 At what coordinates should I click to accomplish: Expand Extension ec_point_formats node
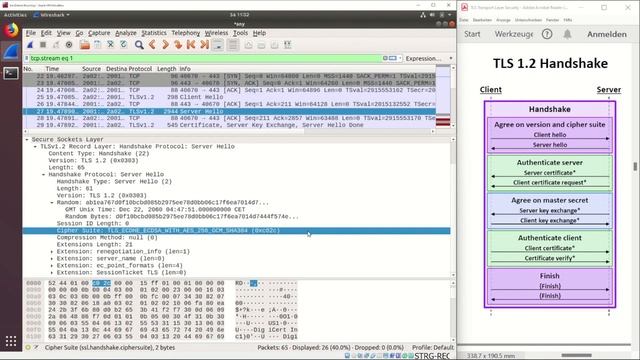coord(52,266)
